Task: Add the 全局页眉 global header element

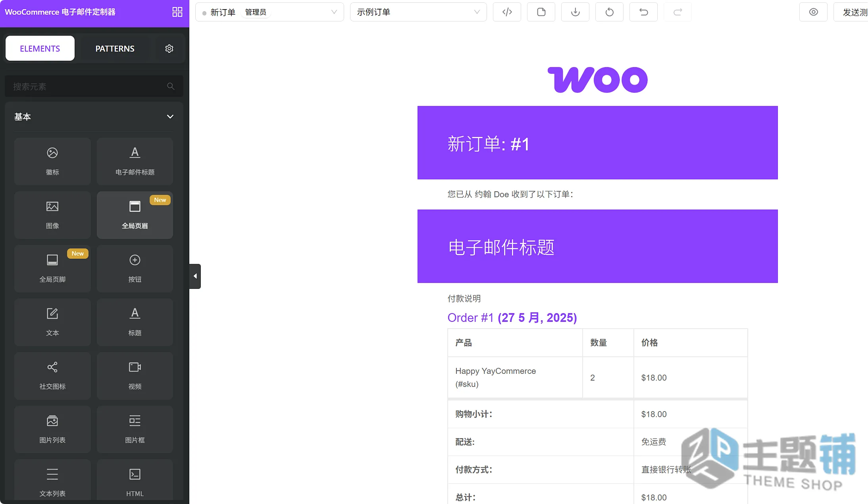Action: click(x=135, y=215)
